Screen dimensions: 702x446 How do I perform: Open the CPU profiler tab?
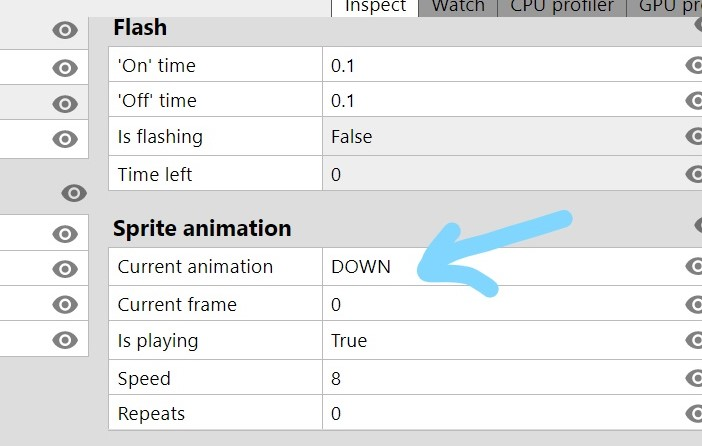[562, 7]
